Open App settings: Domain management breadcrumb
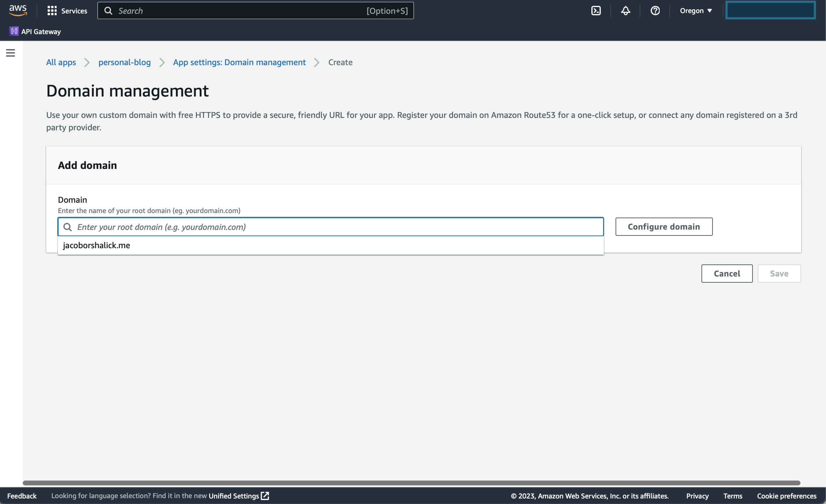Image resolution: width=826 pixels, height=504 pixels. 239,62
